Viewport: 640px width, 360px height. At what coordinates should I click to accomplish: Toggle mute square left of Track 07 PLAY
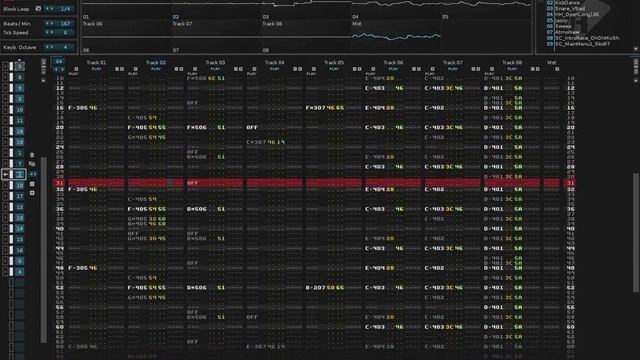[432, 69]
